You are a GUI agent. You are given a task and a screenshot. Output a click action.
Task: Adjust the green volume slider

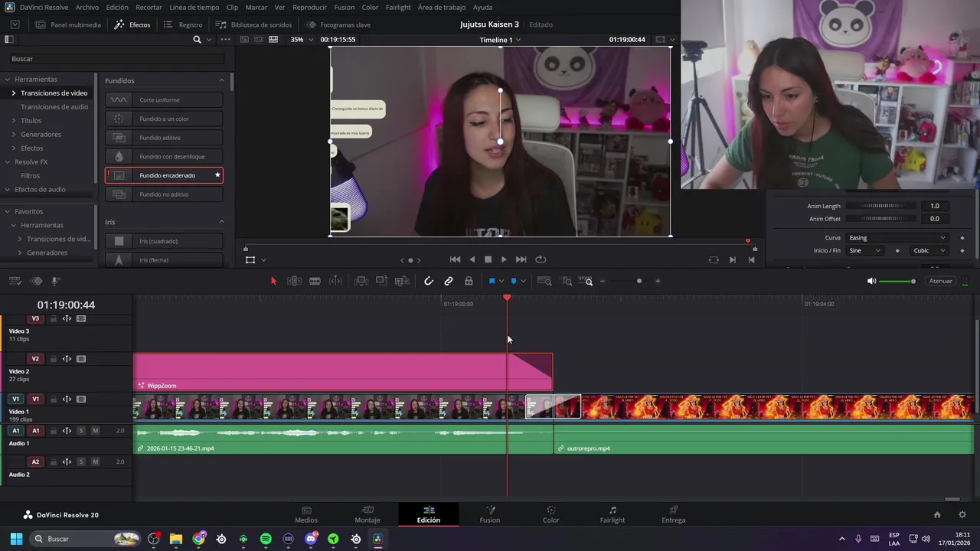(897, 281)
